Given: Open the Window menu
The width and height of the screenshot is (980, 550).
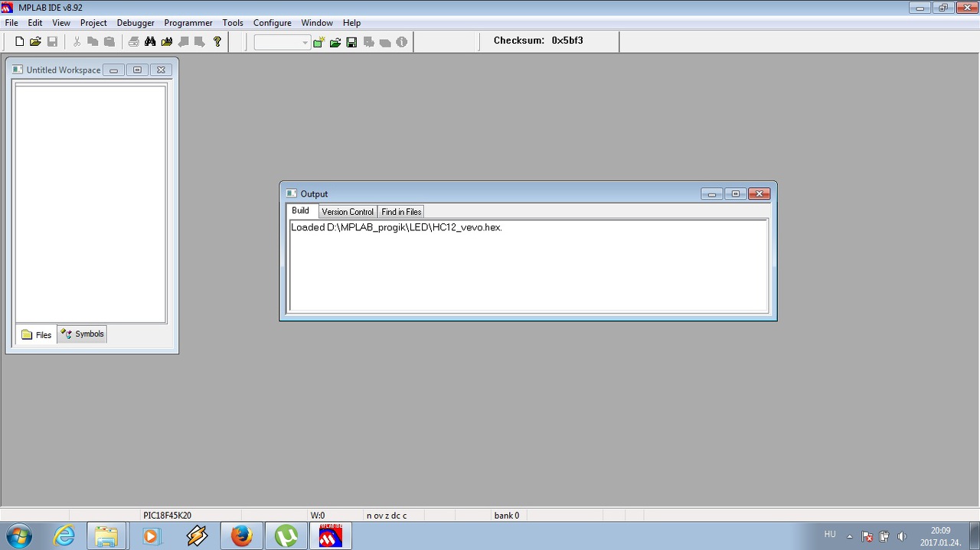Looking at the screenshot, I should click(x=317, y=23).
